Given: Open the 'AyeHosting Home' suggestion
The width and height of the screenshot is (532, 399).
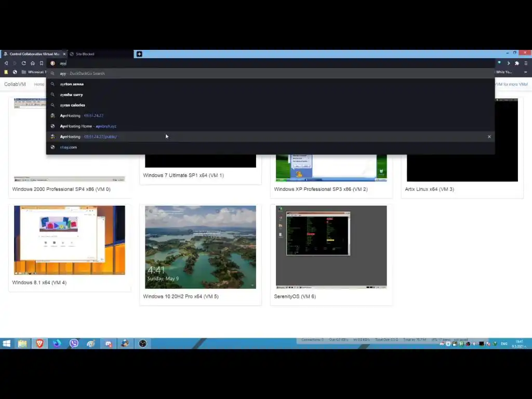Looking at the screenshot, I should pos(270,126).
